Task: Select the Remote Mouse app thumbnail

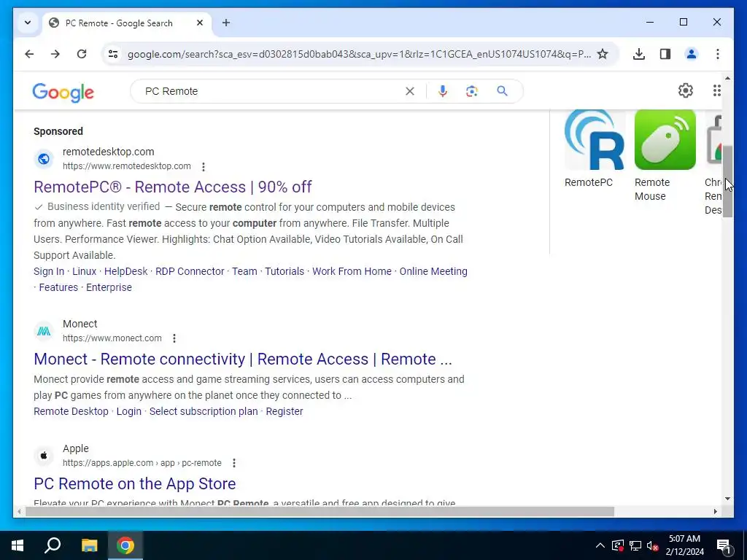Action: [665, 139]
